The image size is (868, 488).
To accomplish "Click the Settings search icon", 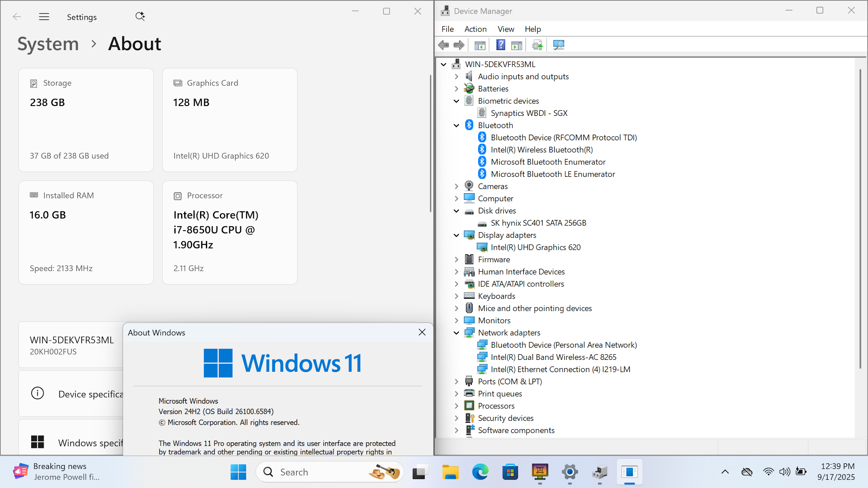I will (140, 17).
